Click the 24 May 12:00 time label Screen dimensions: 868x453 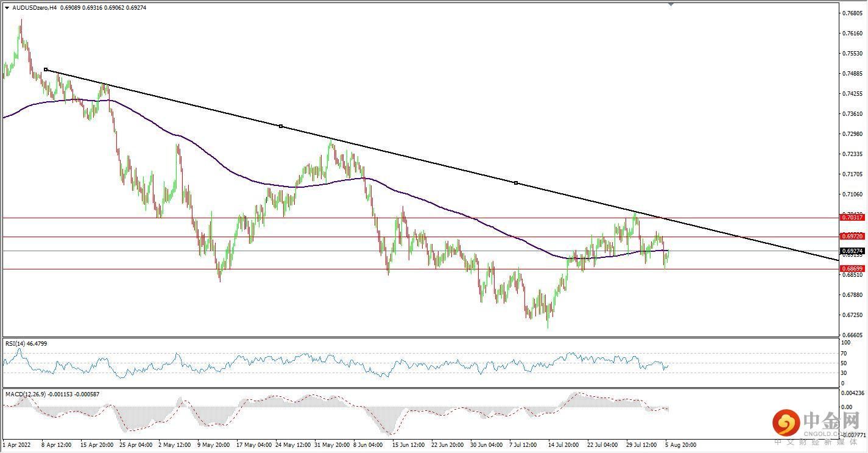[294, 445]
